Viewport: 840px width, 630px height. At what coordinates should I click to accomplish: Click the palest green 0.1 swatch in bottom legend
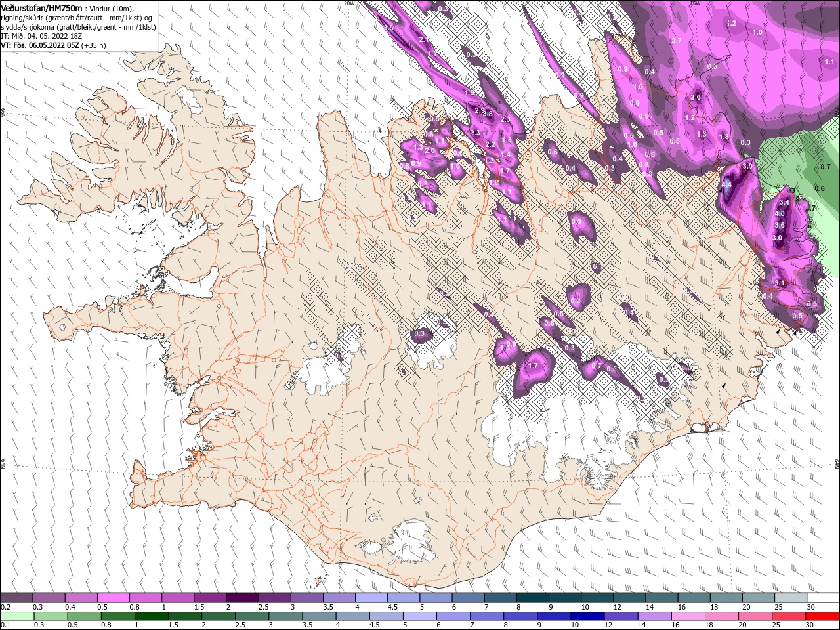[x=16, y=616]
